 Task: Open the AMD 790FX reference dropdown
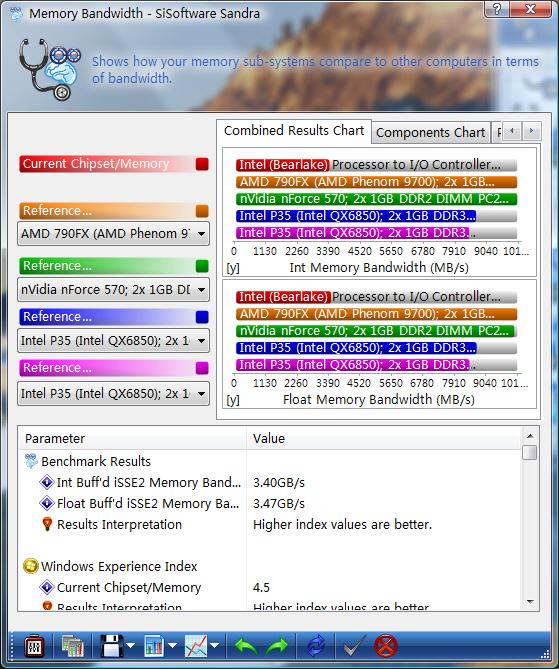113,234
